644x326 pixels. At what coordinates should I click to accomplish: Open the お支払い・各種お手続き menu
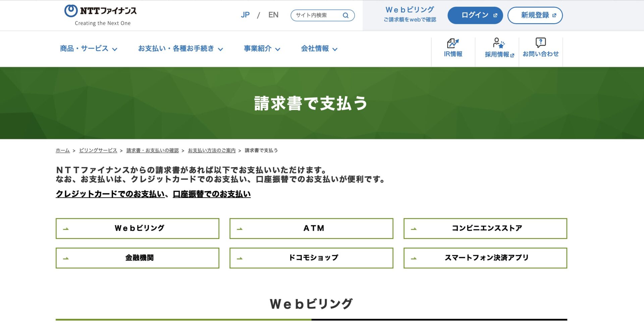tap(180, 49)
